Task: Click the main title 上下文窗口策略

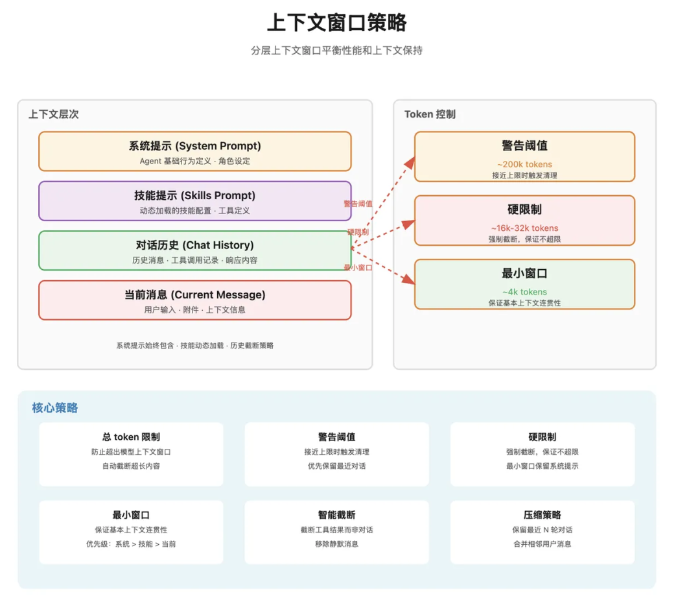Action: tap(340, 22)
